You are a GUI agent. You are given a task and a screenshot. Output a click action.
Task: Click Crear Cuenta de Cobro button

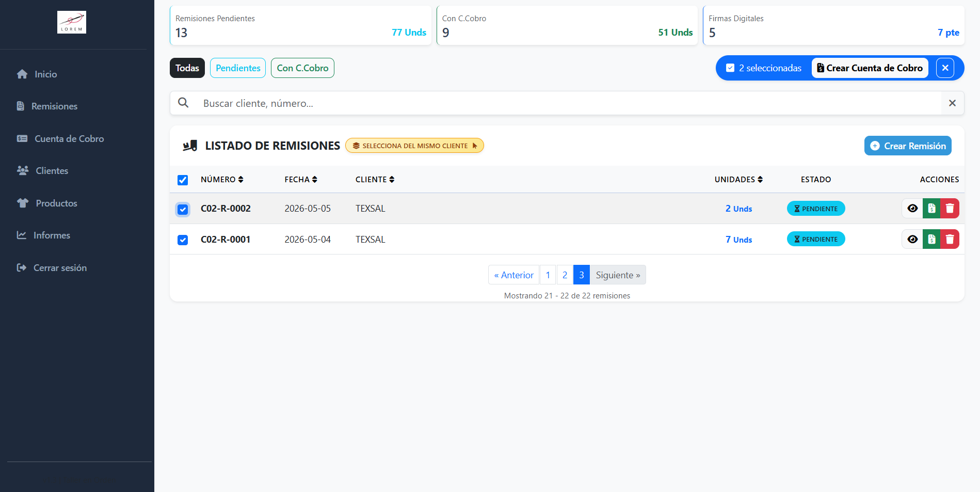click(870, 68)
